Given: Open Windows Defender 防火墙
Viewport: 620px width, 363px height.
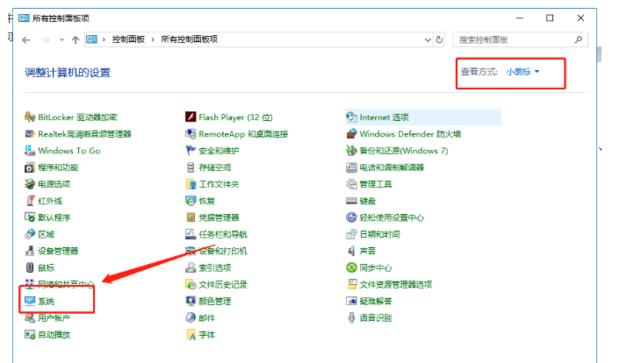Looking at the screenshot, I should pos(404,134).
